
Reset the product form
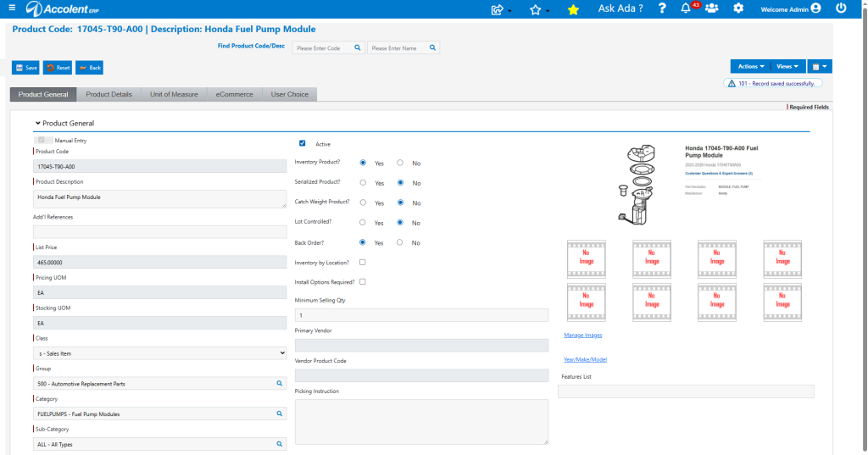tap(58, 68)
